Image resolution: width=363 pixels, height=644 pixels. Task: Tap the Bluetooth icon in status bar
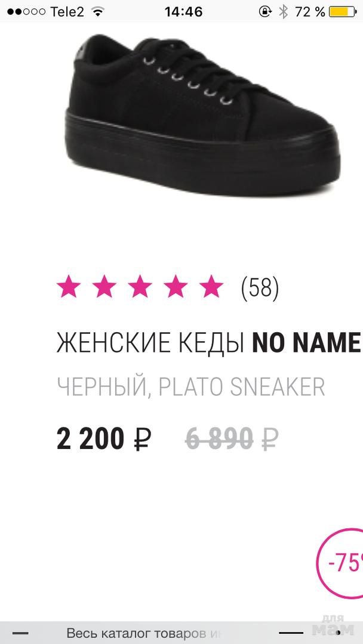tap(283, 11)
